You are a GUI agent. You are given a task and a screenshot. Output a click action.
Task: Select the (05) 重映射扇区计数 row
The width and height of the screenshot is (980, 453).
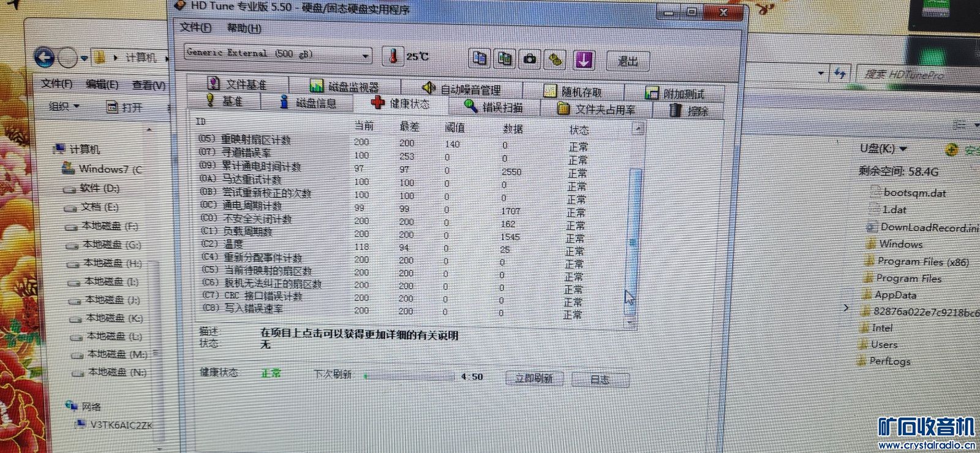[414, 142]
